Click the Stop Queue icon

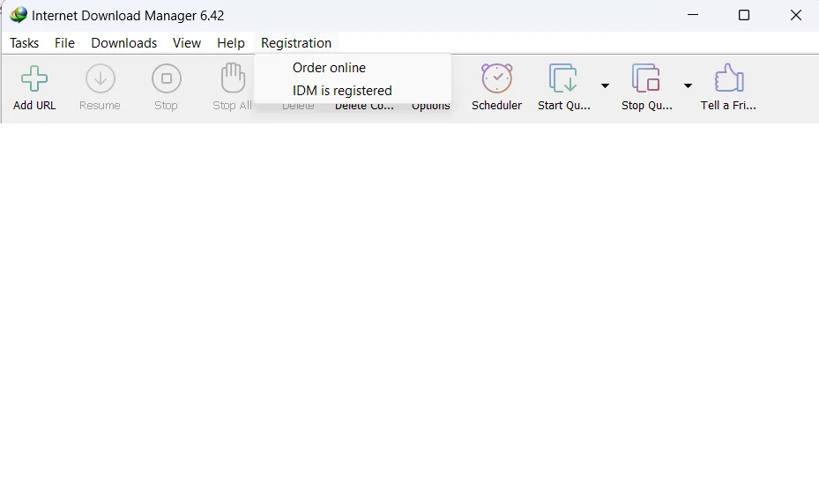645,78
